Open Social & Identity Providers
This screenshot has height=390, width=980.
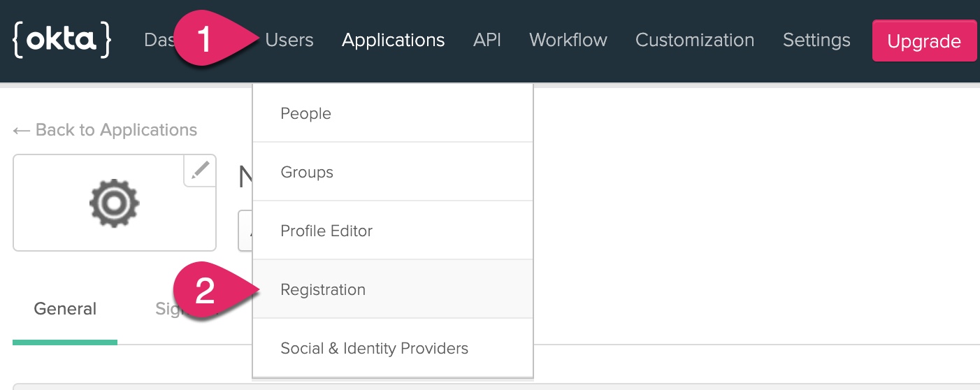click(374, 348)
